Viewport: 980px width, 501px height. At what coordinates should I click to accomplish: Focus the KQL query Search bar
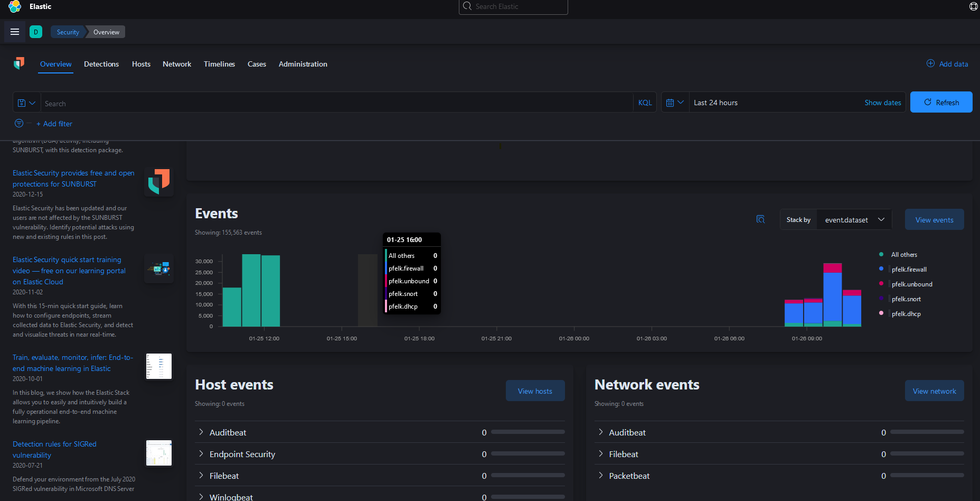pos(337,103)
